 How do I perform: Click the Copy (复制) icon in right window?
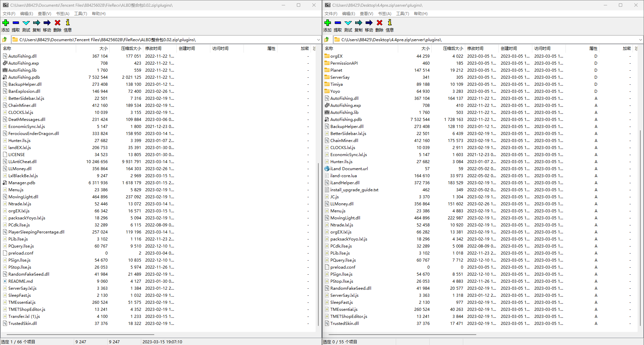[x=359, y=23]
